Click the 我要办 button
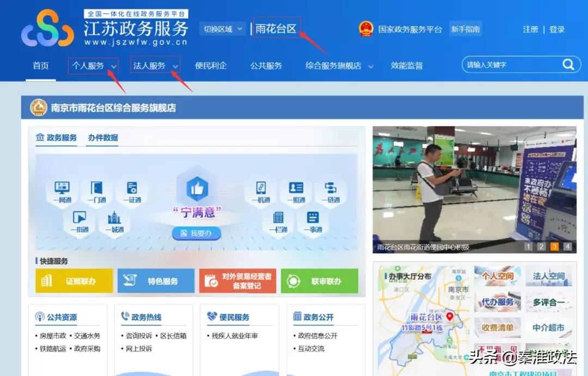 (x=196, y=233)
